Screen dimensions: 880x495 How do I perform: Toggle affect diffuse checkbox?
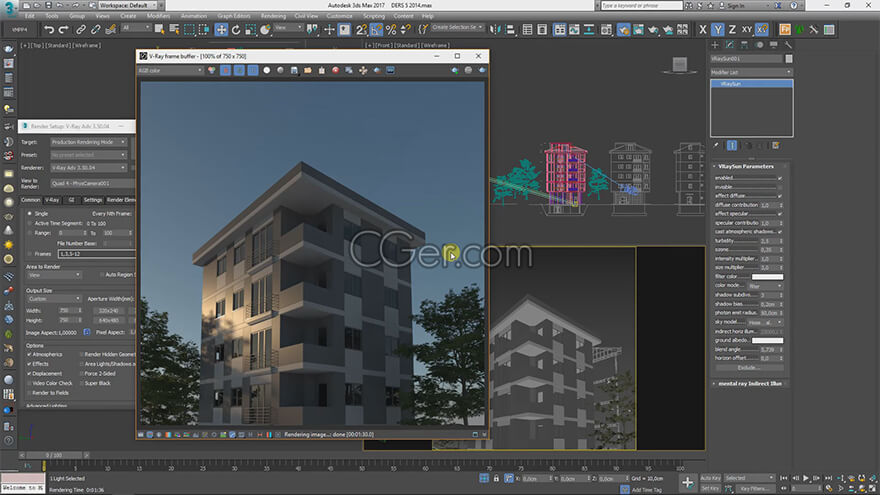(x=780, y=196)
